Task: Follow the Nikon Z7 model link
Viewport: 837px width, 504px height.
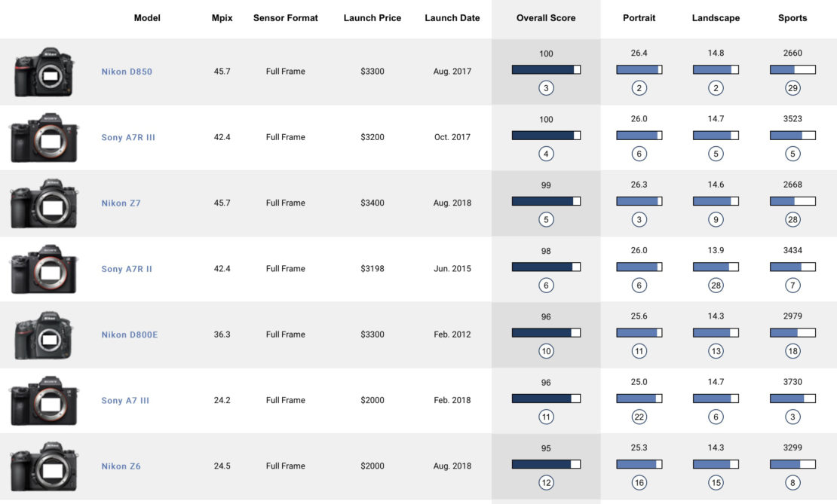Action: pos(121,203)
